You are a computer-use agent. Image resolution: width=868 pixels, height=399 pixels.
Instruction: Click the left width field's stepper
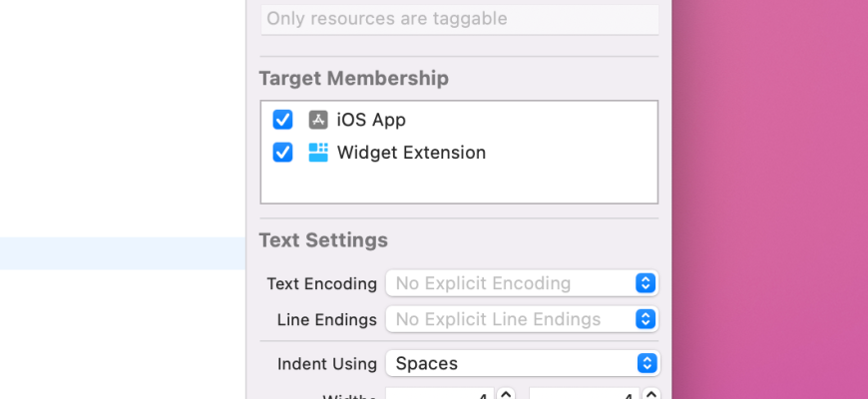pos(506,395)
